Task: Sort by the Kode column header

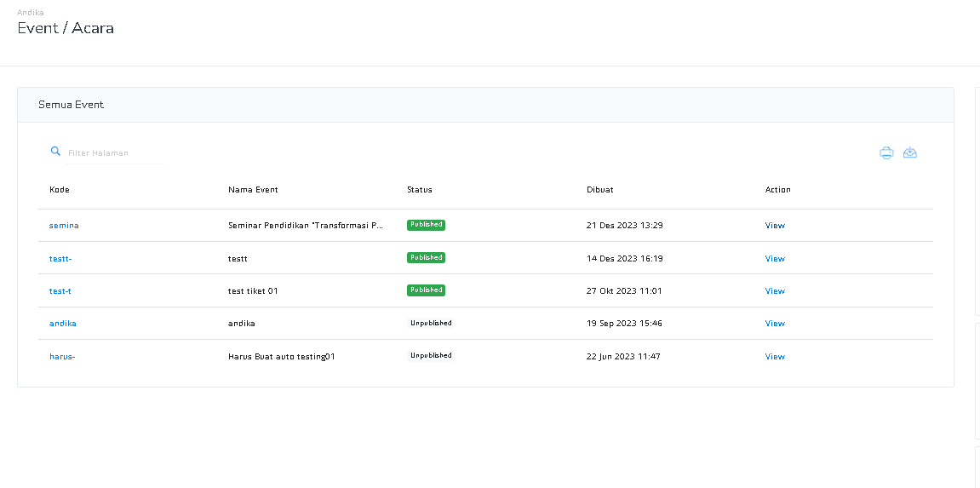Action: pyautogui.click(x=60, y=190)
